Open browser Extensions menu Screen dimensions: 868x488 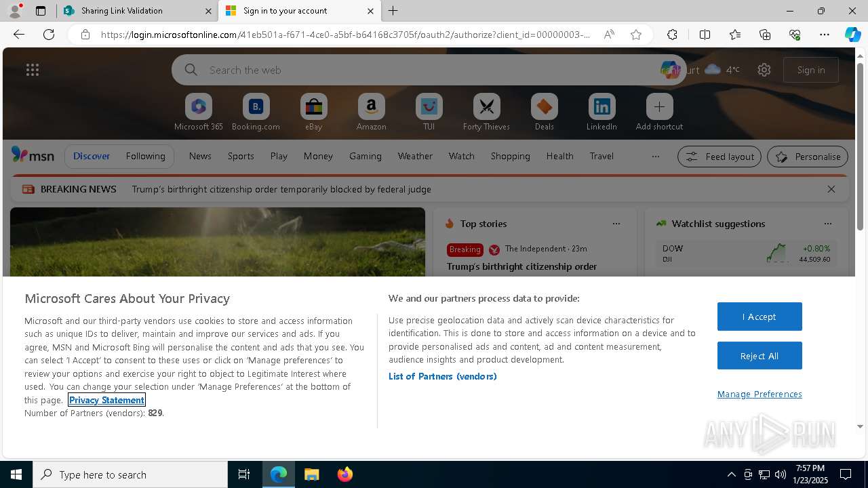click(672, 35)
